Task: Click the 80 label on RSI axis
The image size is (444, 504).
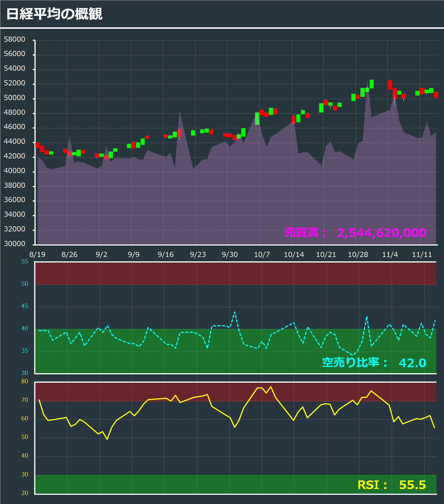Action: tap(25, 381)
